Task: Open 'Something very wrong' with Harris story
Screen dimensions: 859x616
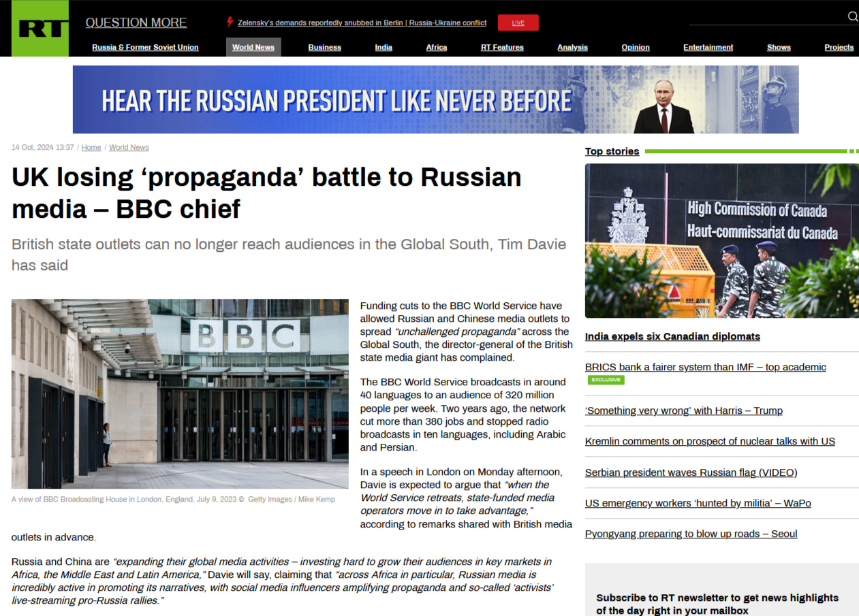Action: (x=684, y=410)
